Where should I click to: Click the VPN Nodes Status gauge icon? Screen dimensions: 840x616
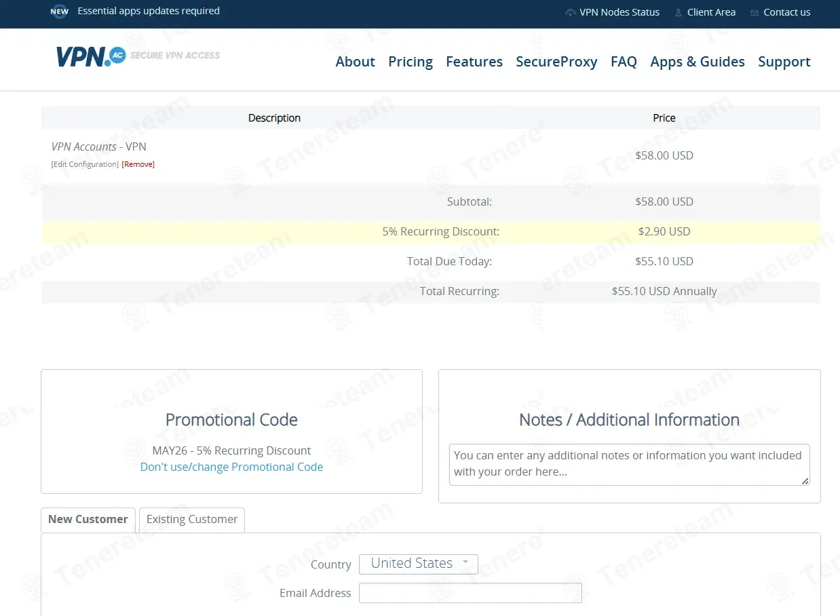571,12
